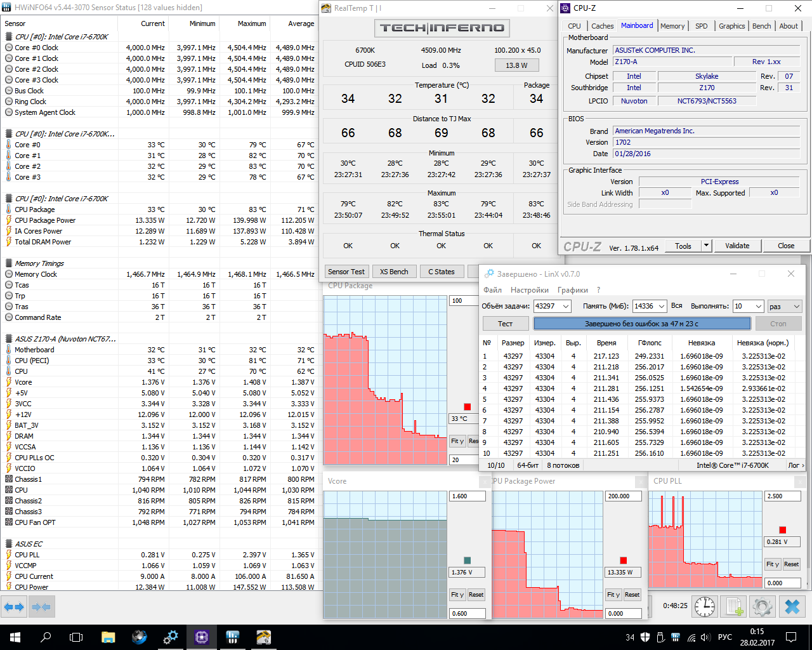This screenshot has height=650, width=812.
Task: Switch to the SPD tab in CPU-Z
Action: [701, 26]
